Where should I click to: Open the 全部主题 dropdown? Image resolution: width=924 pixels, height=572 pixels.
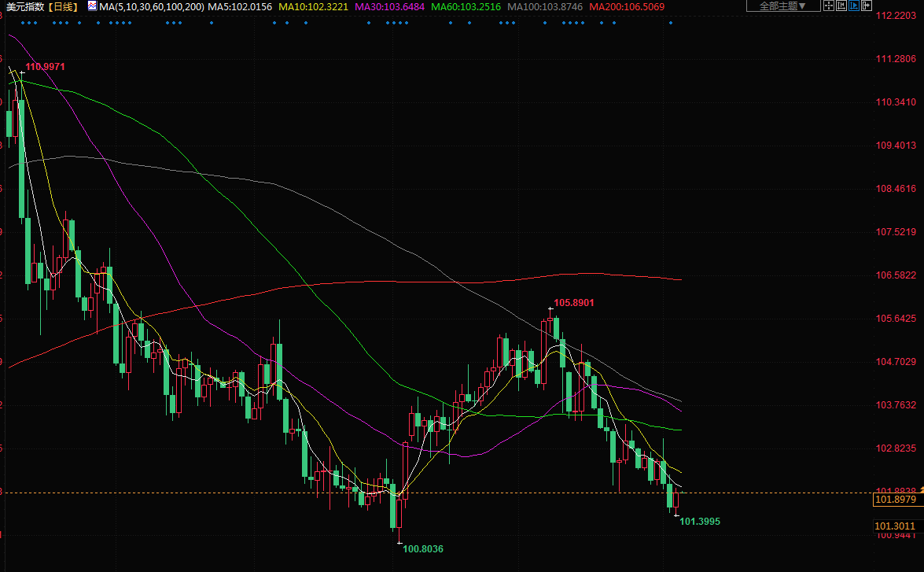click(x=782, y=6)
